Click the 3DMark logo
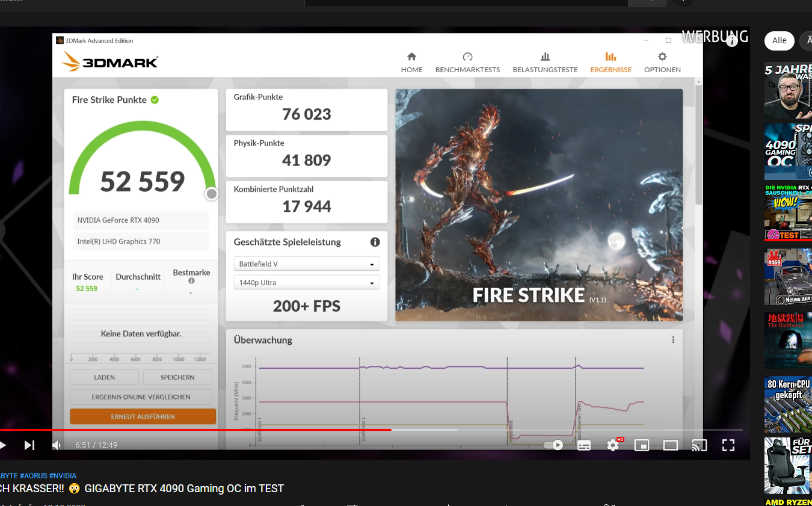This screenshot has height=506, width=812. tap(109, 61)
